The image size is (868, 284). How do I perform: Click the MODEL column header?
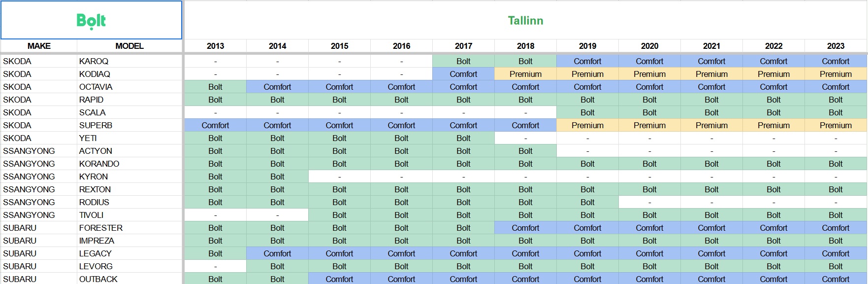click(129, 46)
